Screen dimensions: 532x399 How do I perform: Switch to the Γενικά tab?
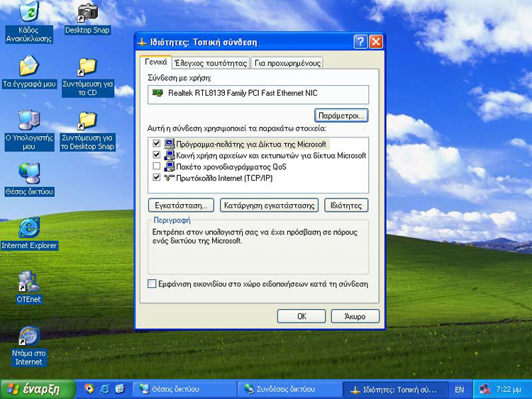point(156,62)
